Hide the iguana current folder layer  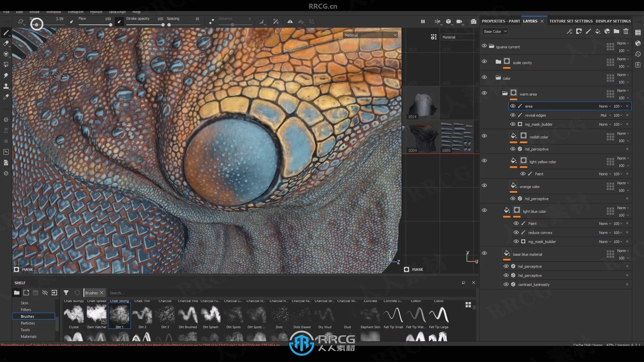pyautogui.click(x=484, y=46)
